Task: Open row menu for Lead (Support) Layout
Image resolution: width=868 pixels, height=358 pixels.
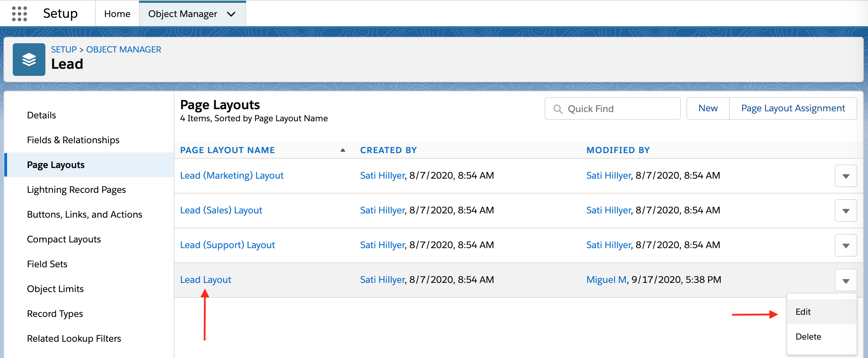Action: 846,245
